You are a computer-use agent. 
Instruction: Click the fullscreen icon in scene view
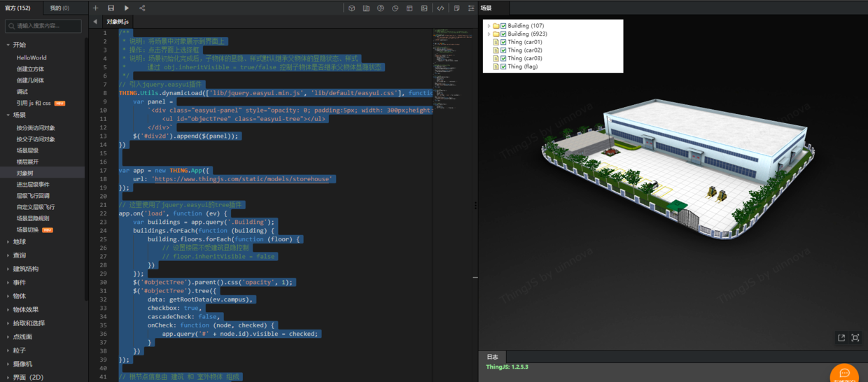(855, 337)
